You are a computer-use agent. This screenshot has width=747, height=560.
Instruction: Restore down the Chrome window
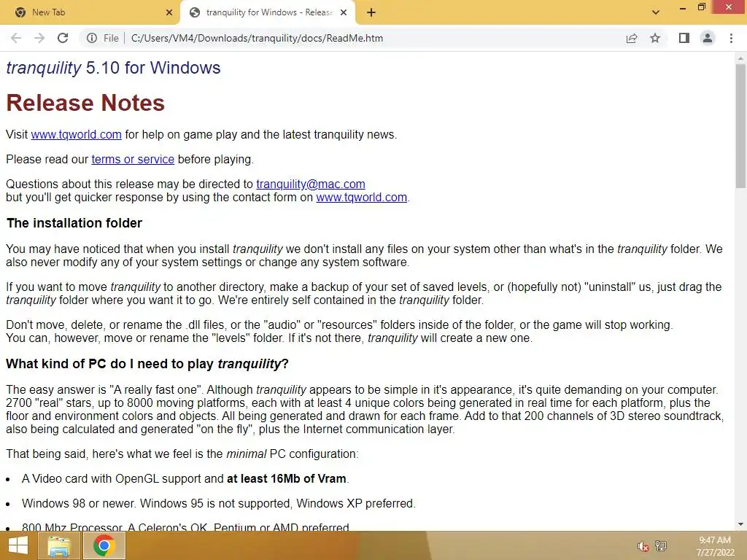pos(701,7)
